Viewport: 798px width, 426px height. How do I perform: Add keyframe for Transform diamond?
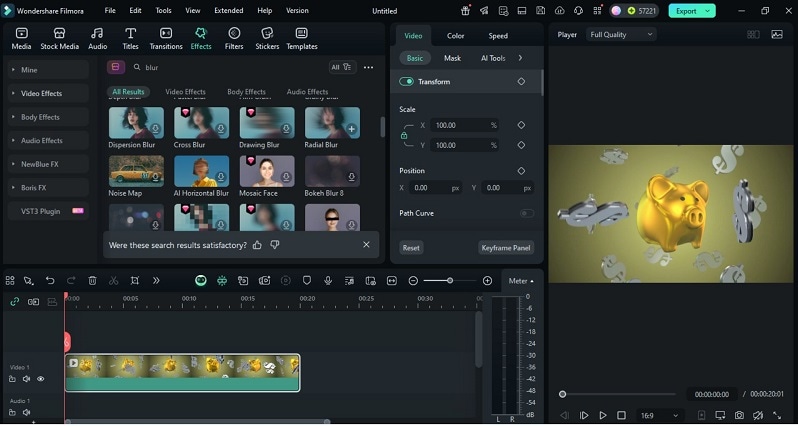coord(521,81)
